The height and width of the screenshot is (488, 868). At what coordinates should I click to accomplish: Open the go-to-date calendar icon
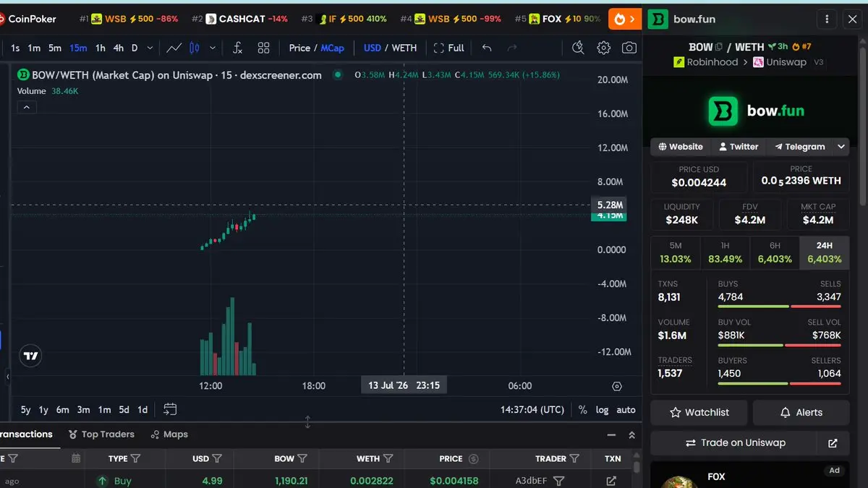[x=170, y=409]
